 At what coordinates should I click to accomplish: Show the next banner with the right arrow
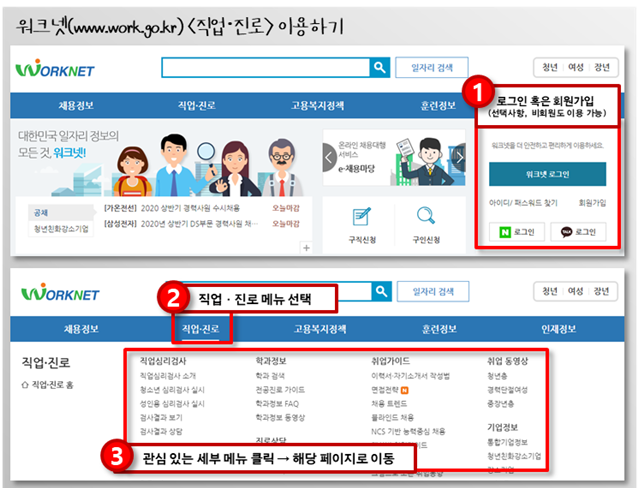coord(459,157)
